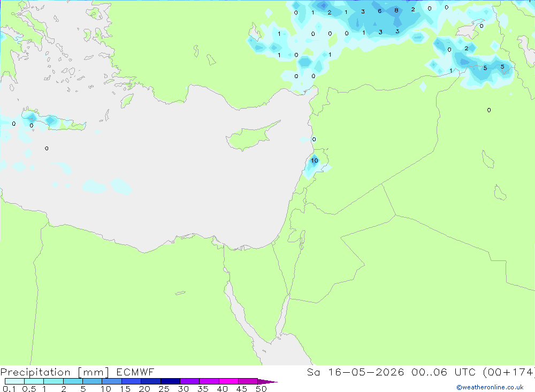Select the 10–15 mm legend color segment
Image resolution: width=535 pixels, height=392 pixels.
(x=112, y=381)
